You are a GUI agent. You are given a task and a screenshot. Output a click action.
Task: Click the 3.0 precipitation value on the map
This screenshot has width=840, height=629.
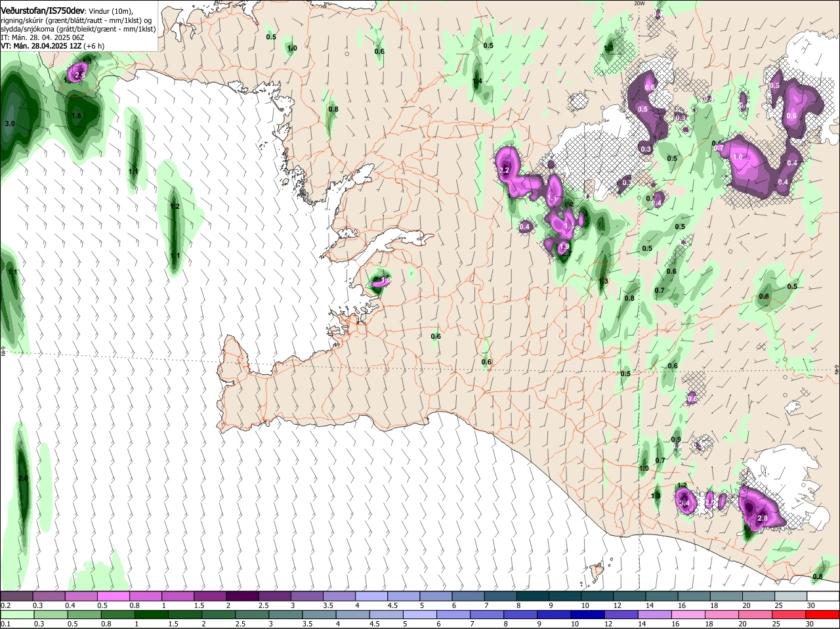click(10, 123)
